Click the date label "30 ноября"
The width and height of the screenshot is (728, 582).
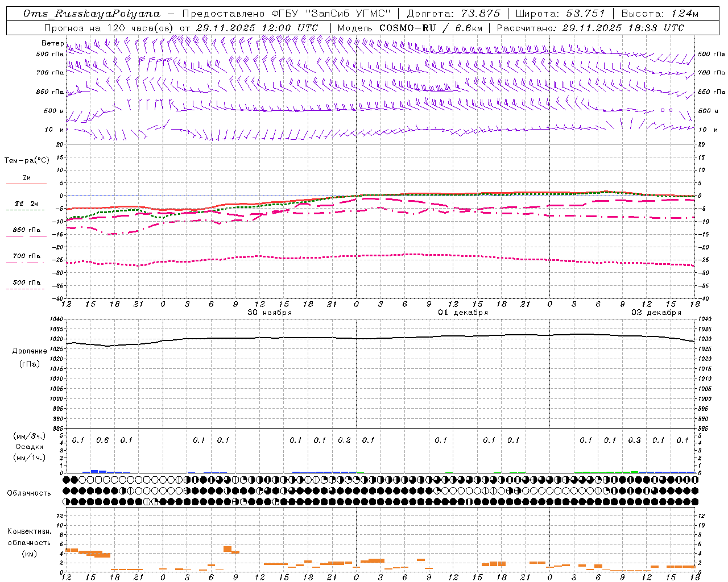click(x=270, y=313)
